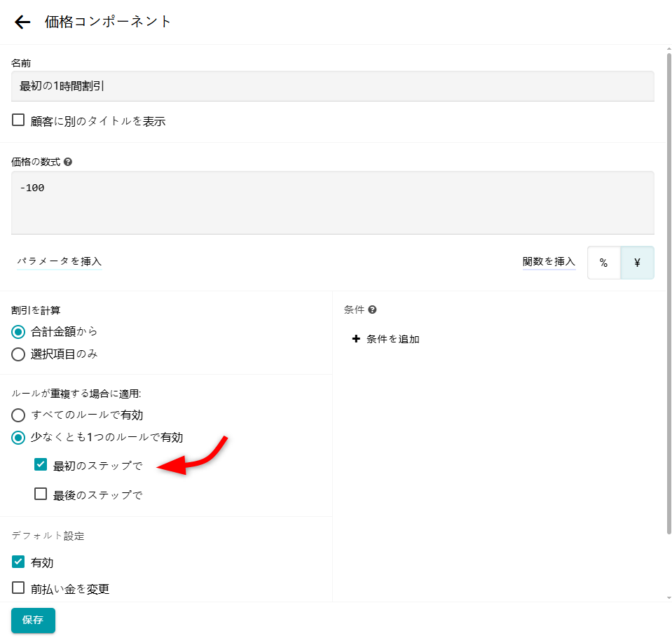
Task: Open the help icon beside 条件
Action: (372, 310)
